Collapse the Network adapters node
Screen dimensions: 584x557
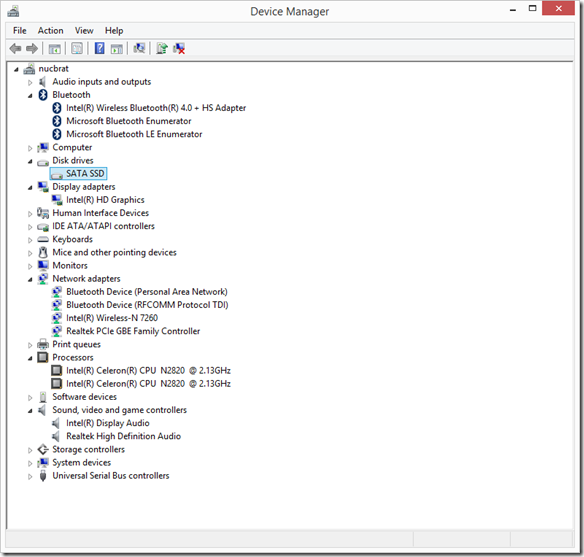[x=30, y=280]
